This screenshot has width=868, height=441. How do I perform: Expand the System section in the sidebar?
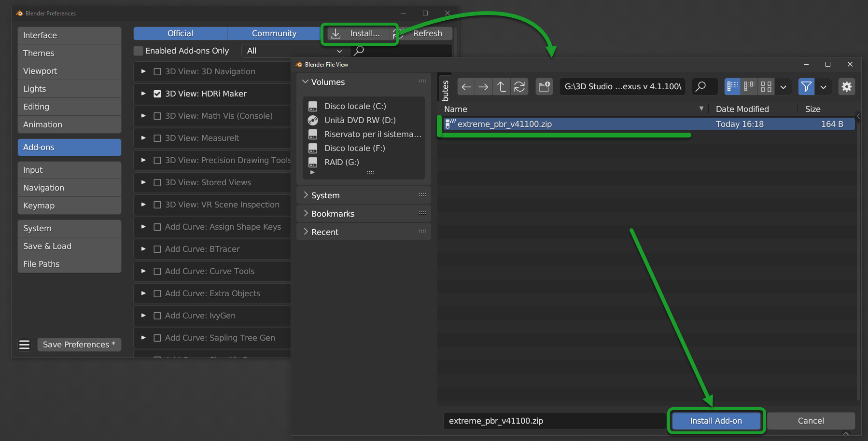(326, 195)
